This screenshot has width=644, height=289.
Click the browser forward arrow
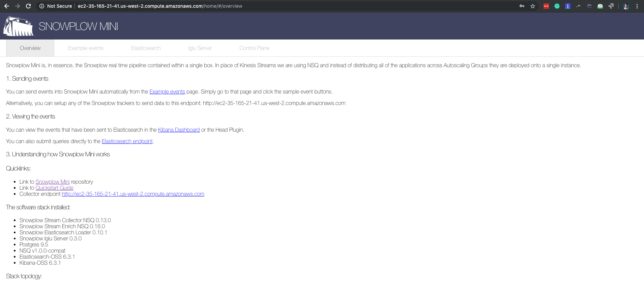pos(18,6)
